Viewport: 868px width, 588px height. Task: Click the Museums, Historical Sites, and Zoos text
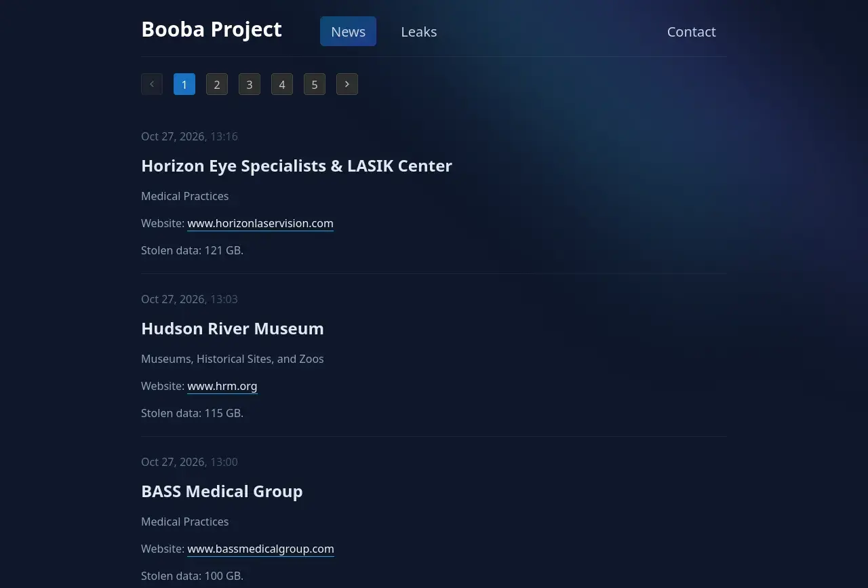[x=233, y=359]
